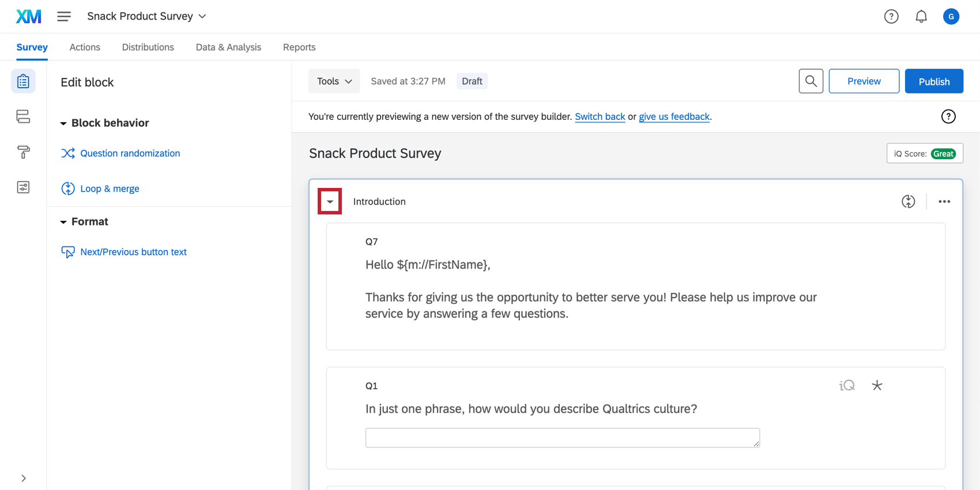Image resolution: width=980 pixels, height=490 pixels.
Task: Open survey options sidebar icon
Action: click(x=23, y=187)
